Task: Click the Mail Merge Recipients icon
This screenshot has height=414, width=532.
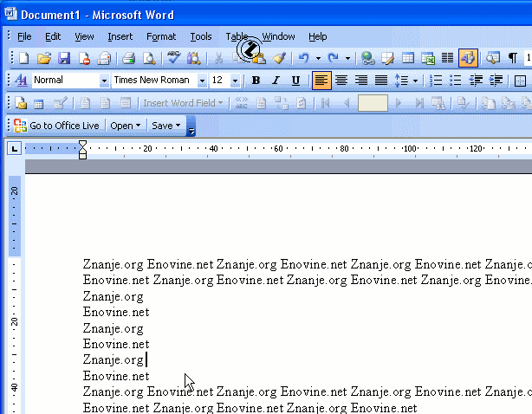Action: (60, 103)
